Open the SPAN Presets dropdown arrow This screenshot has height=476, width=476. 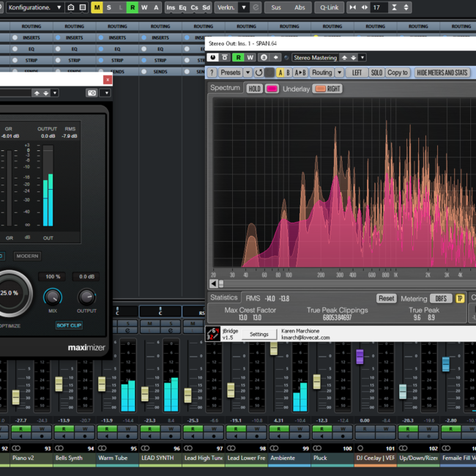coord(248,72)
